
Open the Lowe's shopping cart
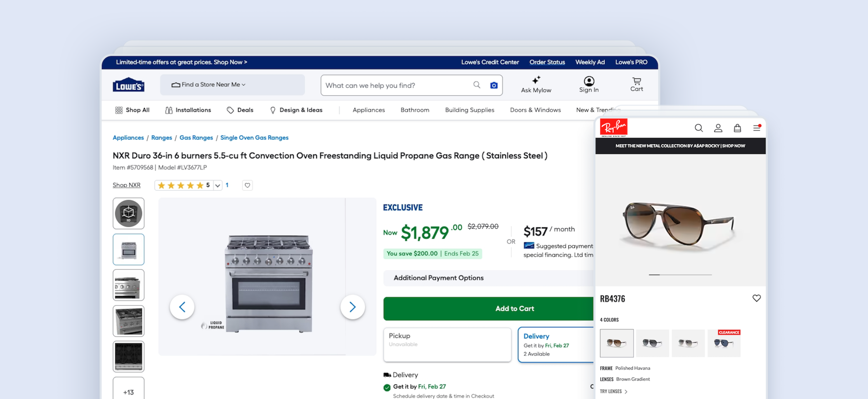(637, 84)
